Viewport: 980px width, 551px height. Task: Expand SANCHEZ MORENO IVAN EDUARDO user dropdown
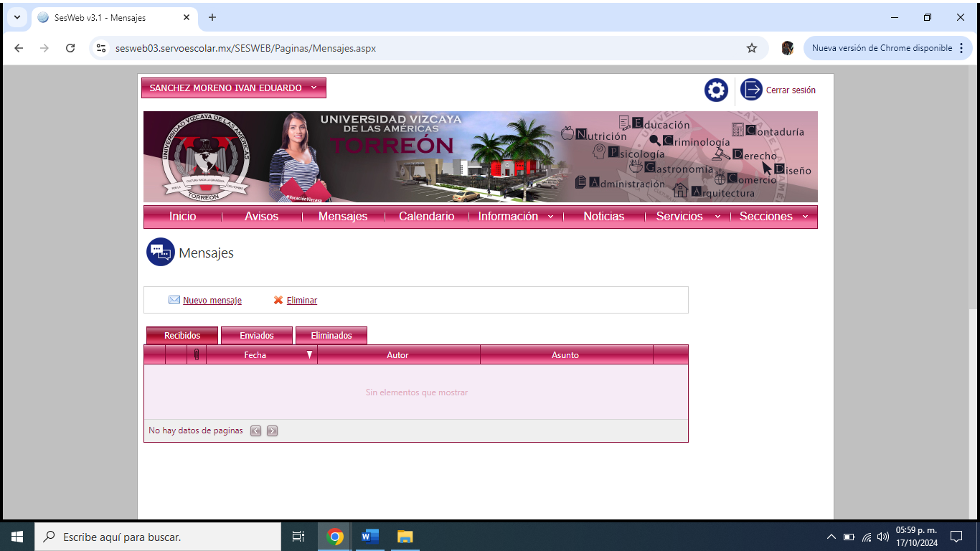coord(234,88)
